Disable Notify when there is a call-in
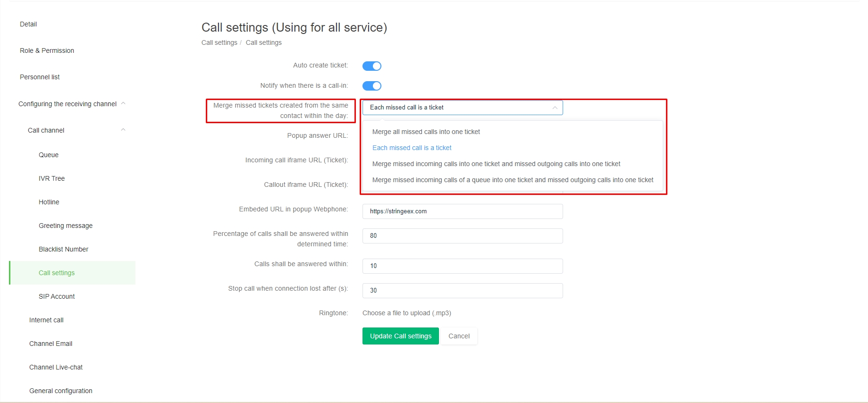Viewport: 868px width, 403px height. pyautogui.click(x=371, y=86)
